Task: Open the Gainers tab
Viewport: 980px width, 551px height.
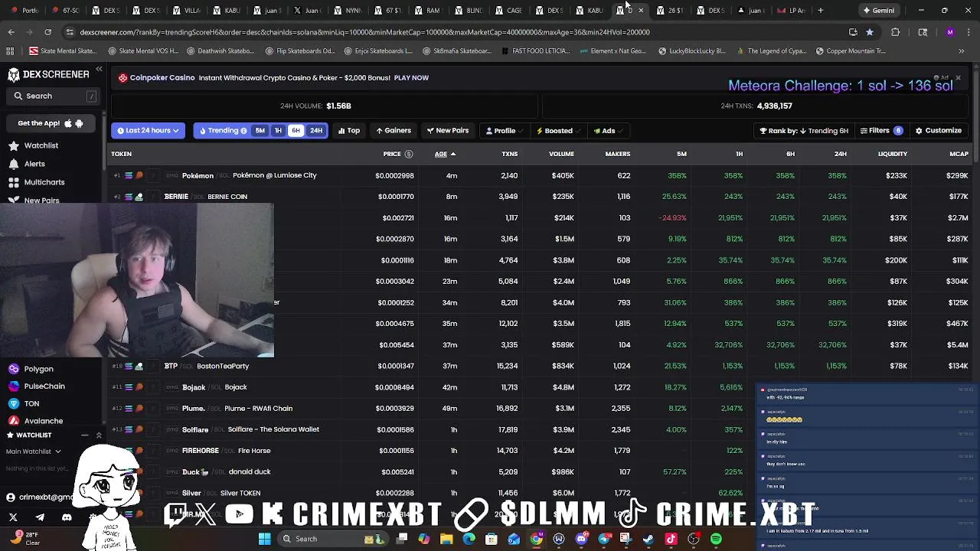Action: coord(394,131)
